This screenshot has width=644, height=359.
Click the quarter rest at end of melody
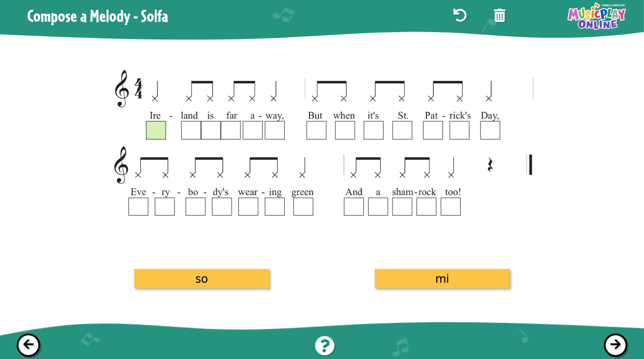(490, 165)
